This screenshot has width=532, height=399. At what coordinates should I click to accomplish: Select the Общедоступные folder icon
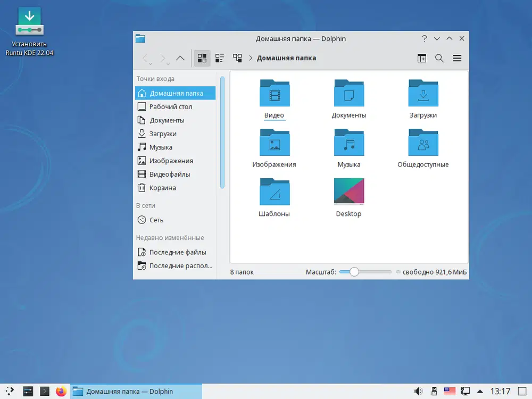tap(423, 143)
